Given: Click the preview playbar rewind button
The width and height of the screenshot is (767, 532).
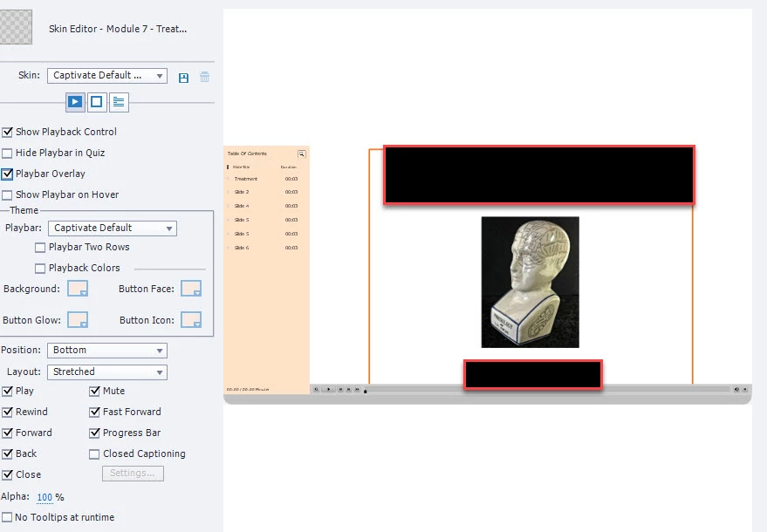Looking at the screenshot, I should (x=316, y=389).
